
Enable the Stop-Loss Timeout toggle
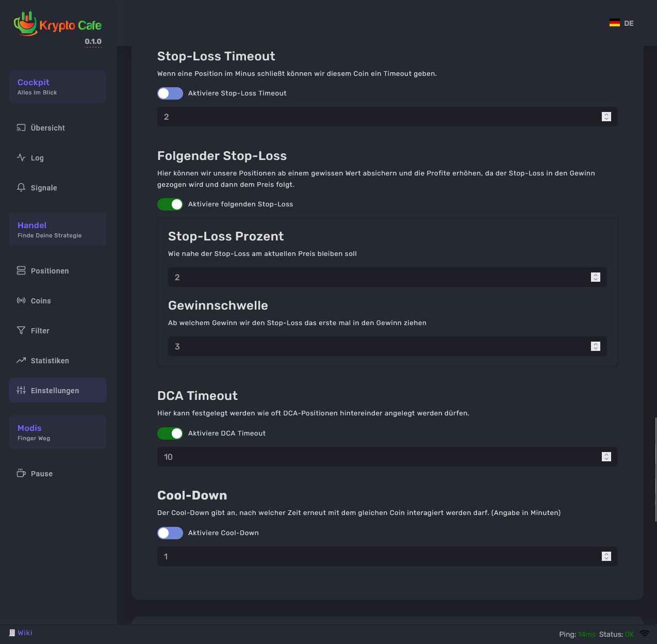(170, 93)
